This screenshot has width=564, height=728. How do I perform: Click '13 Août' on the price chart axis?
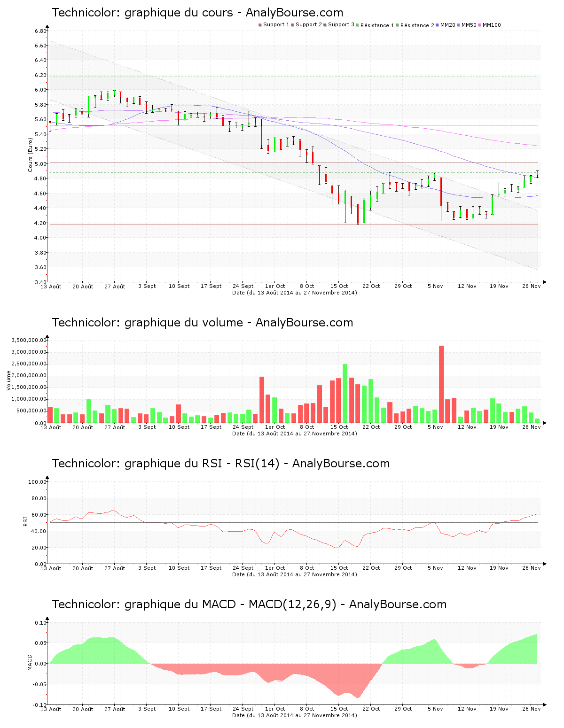point(51,286)
